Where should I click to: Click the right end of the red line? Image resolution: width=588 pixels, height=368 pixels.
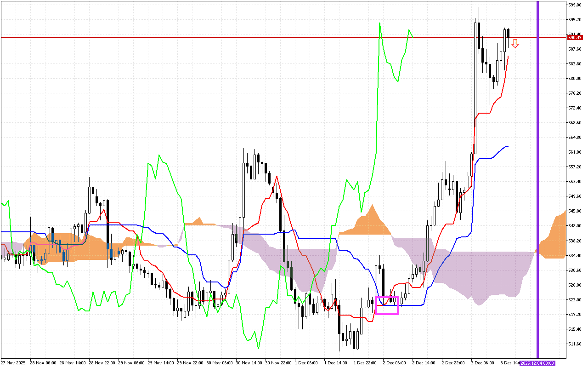pos(508,57)
